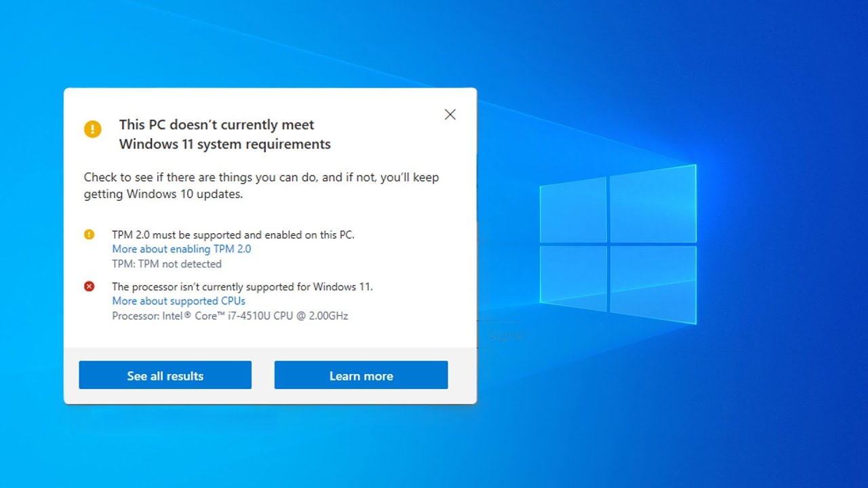Select the text 'TPM: TPM not detected'
Image resolution: width=868 pixels, height=488 pixels.
pyautogui.click(x=167, y=264)
